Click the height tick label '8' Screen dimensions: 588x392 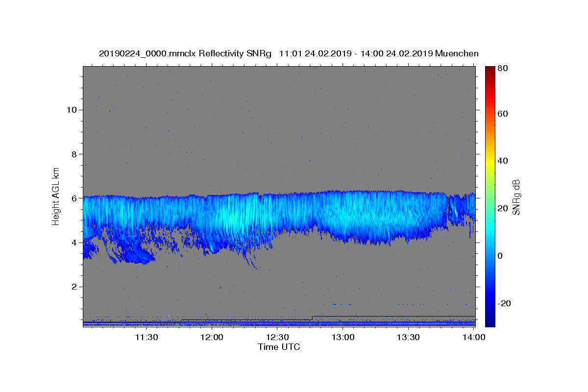73,154
